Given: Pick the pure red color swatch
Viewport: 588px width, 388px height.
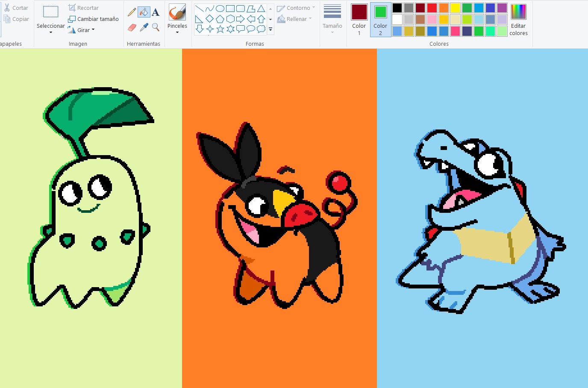Looking at the screenshot, I should click(432, 8).
